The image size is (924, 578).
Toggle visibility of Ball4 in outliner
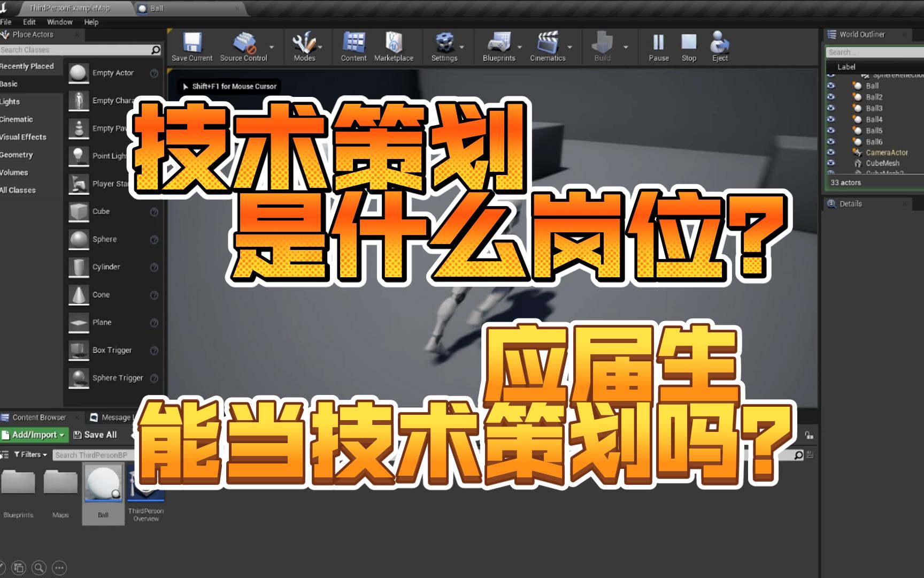pos(831,119)
